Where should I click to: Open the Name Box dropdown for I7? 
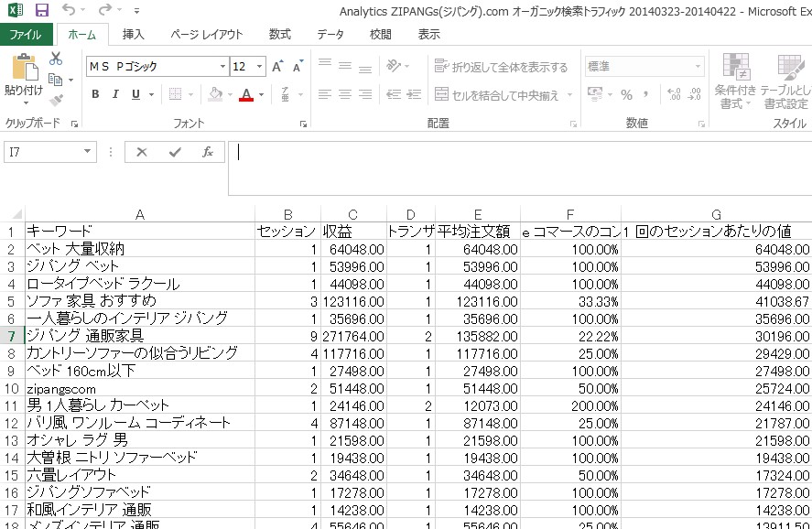coord(88,152)
